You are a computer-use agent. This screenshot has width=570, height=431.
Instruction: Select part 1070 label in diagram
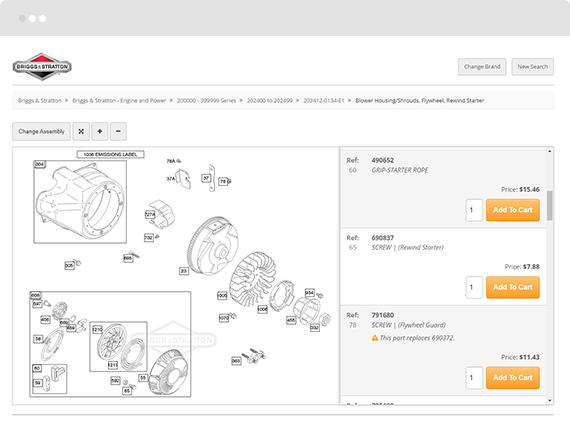point(224,318)
